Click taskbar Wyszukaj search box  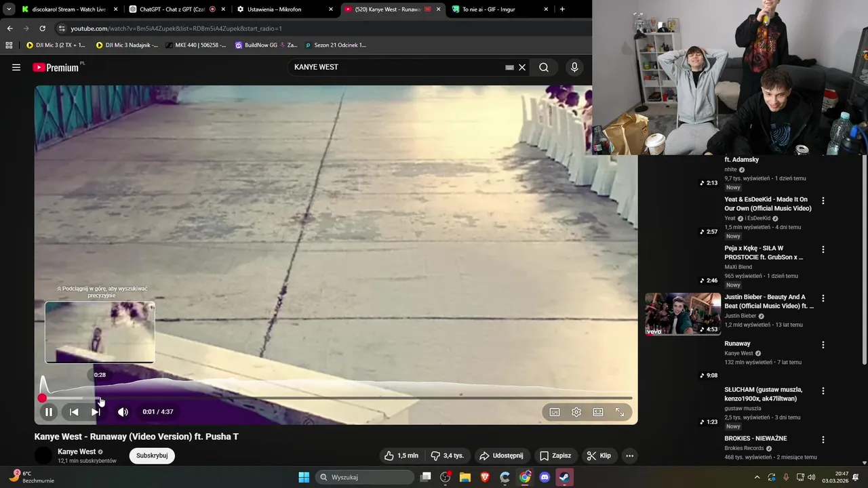point(366,477)
